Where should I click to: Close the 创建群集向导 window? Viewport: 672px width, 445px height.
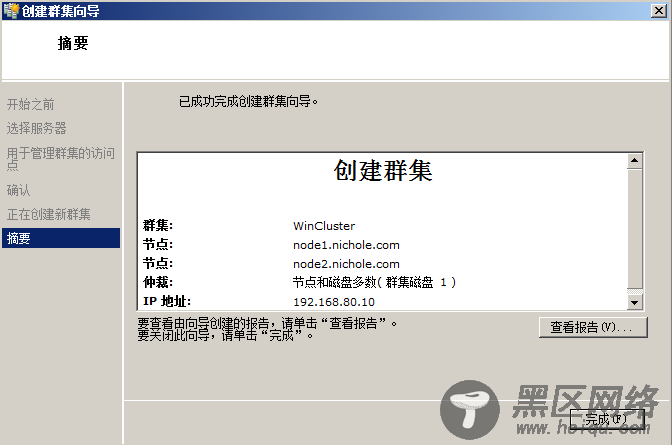659,10
